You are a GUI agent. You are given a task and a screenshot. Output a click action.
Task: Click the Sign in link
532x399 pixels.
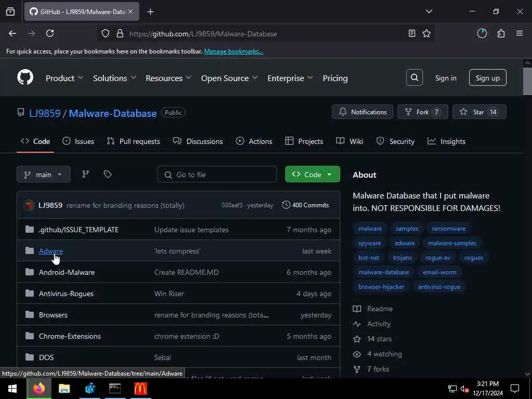pos(445,78)
